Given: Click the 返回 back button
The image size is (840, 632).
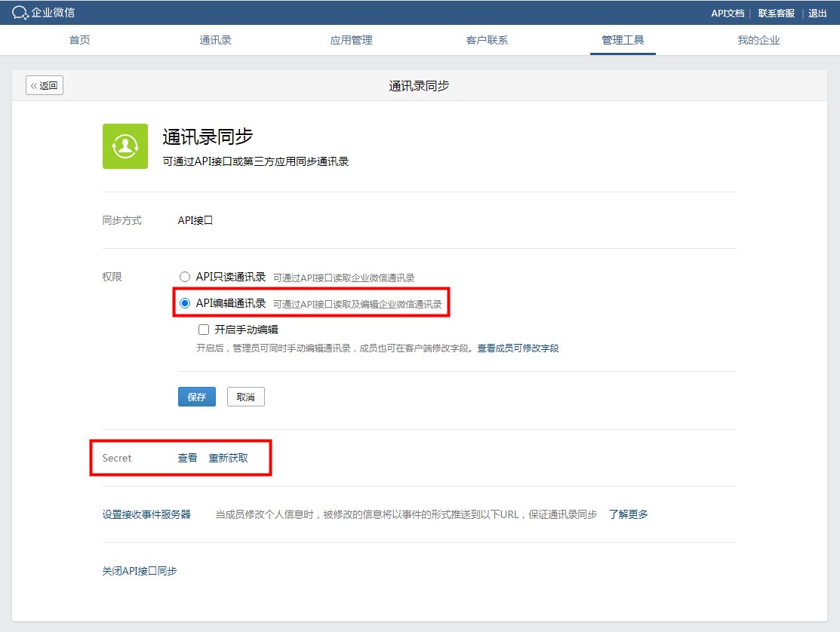Looking at the screenshot, I should pyautogui.click(x=45, y=85).
